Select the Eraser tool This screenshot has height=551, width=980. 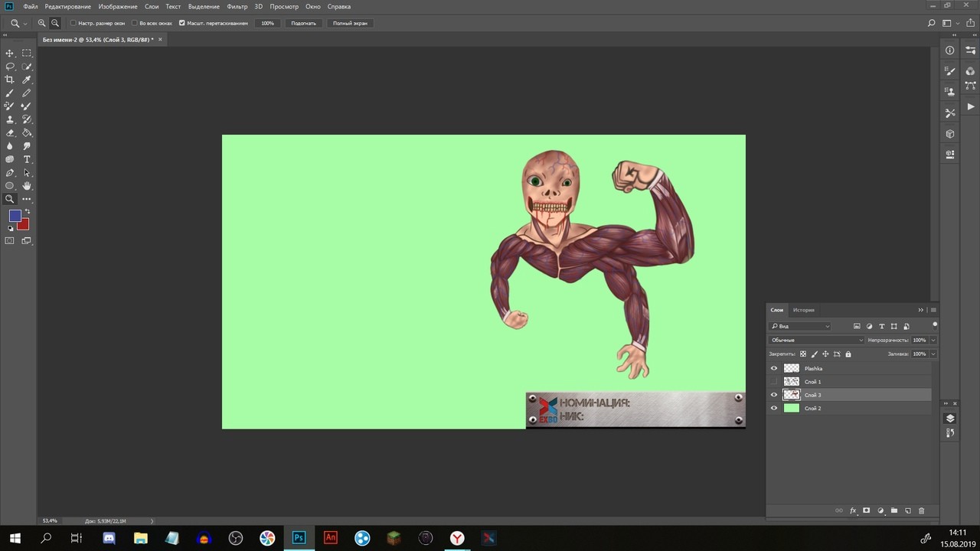click(10, 133)
